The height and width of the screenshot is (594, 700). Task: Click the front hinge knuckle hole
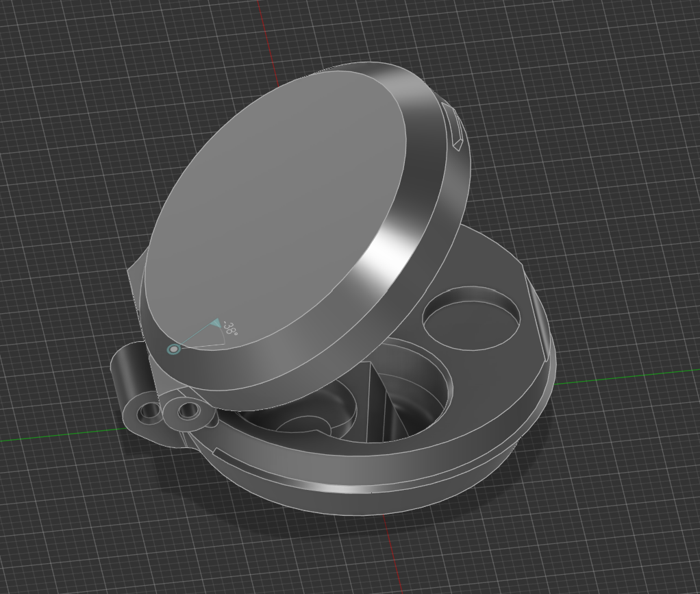tap(188, 410)
